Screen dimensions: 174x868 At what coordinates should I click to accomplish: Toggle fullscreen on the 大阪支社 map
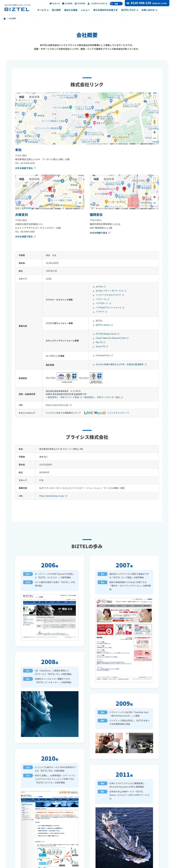point(80,179)
